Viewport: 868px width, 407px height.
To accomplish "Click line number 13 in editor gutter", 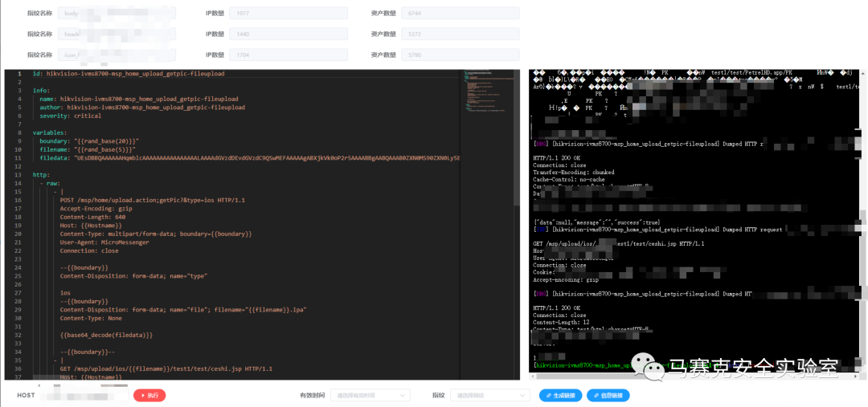I will pos(18,175).
